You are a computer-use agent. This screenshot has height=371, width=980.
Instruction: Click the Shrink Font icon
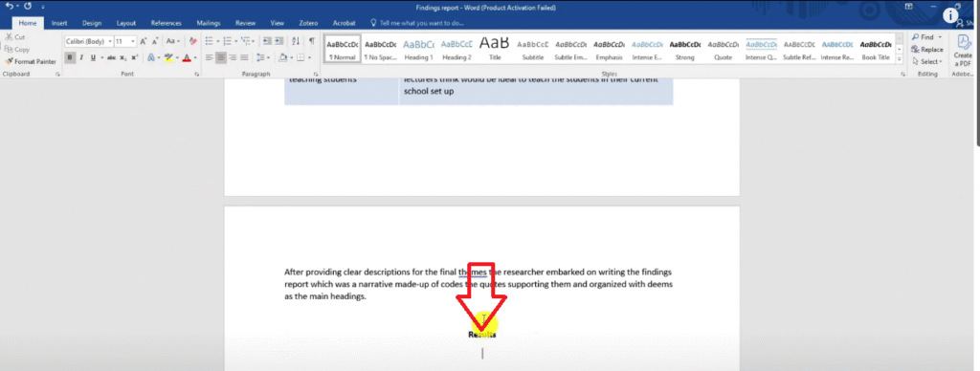coord(154,41)
